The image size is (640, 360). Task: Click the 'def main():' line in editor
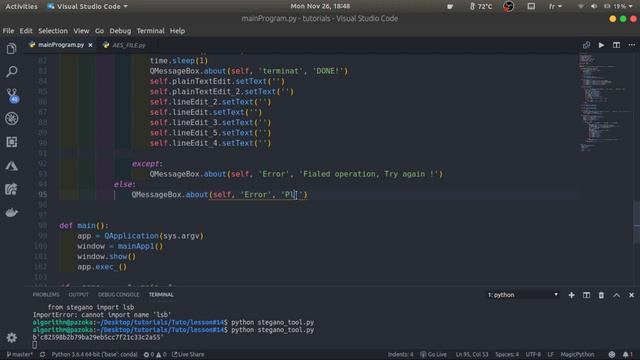[x=84, y=225]
